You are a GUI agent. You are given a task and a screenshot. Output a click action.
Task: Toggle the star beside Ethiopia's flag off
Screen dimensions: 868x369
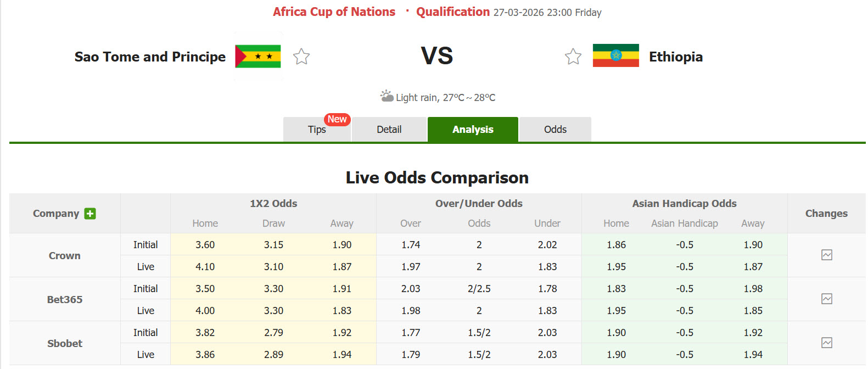[573, 56]
